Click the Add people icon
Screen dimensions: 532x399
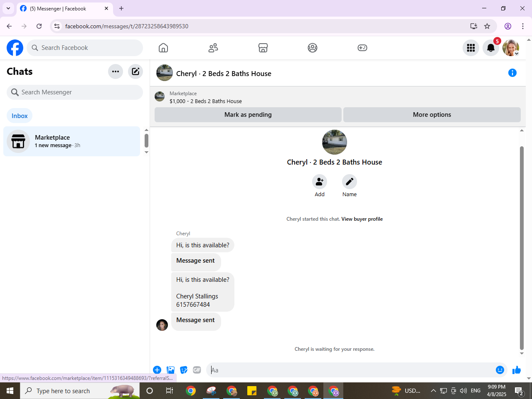(x=320, y=182)
